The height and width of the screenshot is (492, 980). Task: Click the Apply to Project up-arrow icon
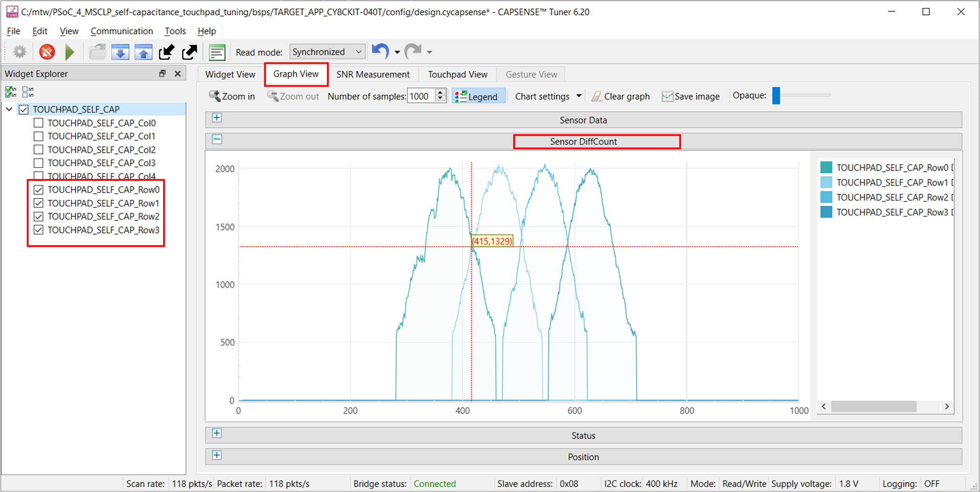143,51
